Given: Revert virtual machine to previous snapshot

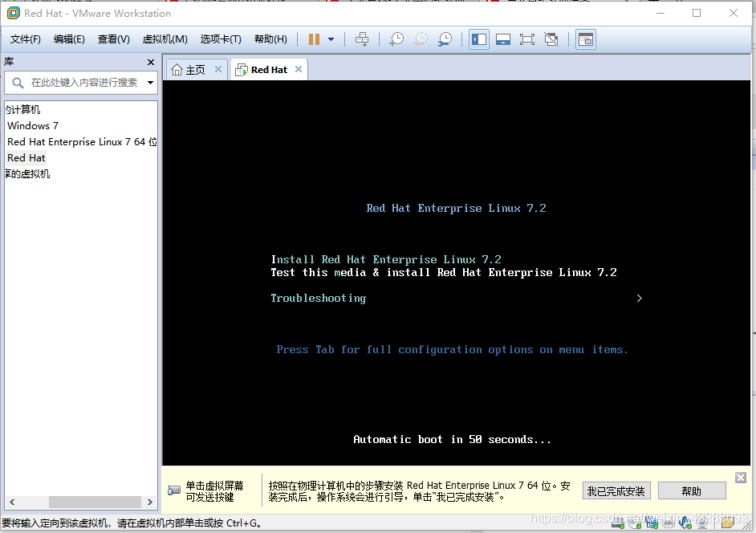Looking at the screenshot, I should coord(421,39).
